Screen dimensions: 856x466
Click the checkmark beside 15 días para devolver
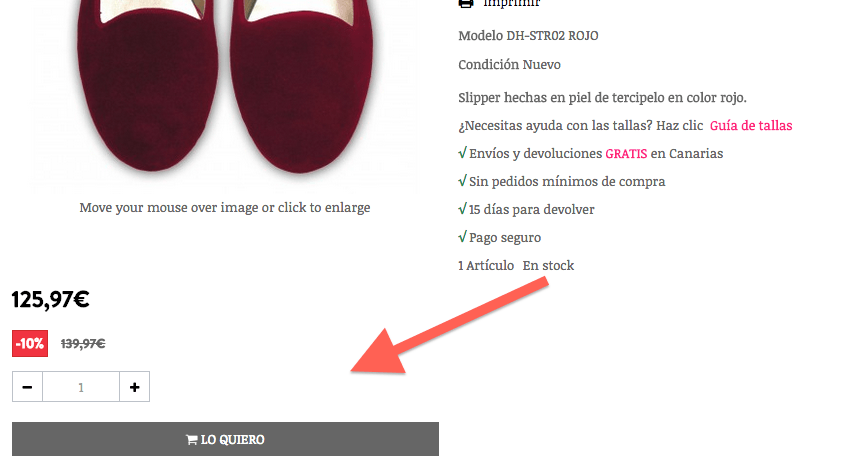click(462, 208)
